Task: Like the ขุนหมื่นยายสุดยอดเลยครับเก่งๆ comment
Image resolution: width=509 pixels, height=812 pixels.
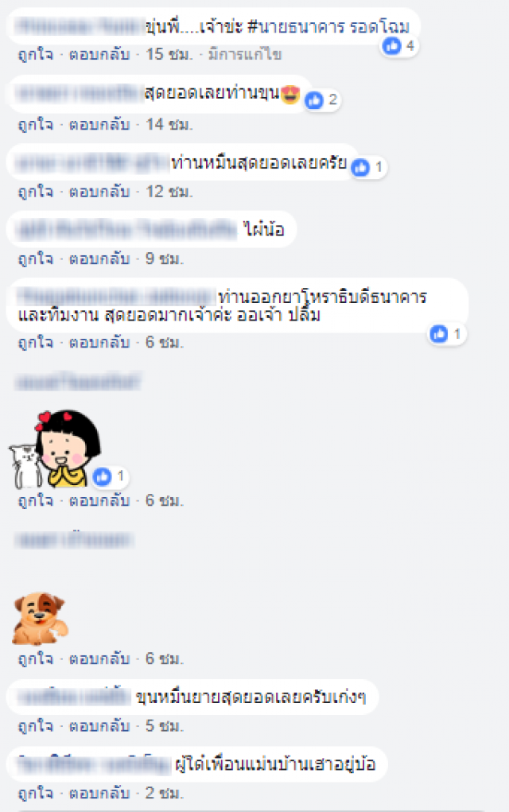Action: (x=36, y=726)
